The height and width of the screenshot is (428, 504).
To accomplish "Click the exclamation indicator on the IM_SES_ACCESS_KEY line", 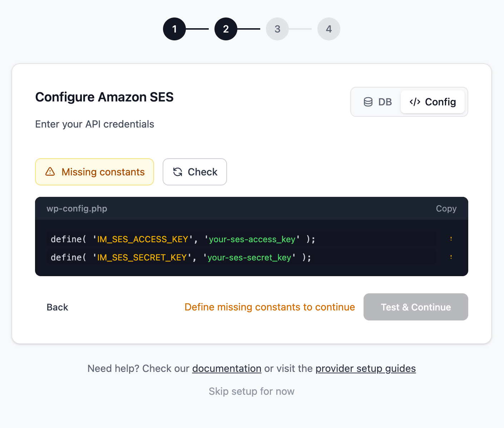I will click(451, 239).
